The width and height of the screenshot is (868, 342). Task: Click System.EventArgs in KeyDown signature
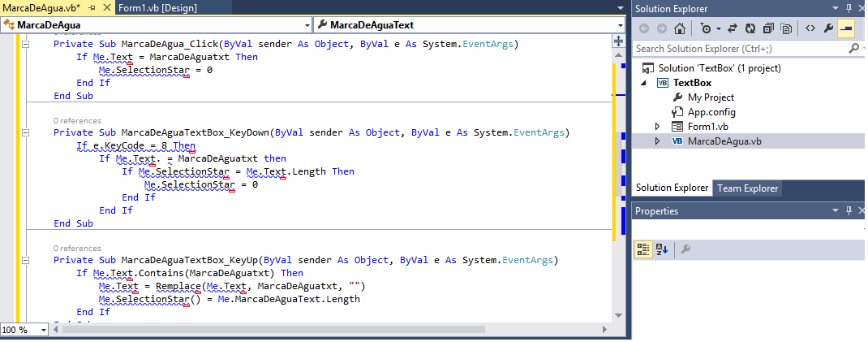pos(519,132)
